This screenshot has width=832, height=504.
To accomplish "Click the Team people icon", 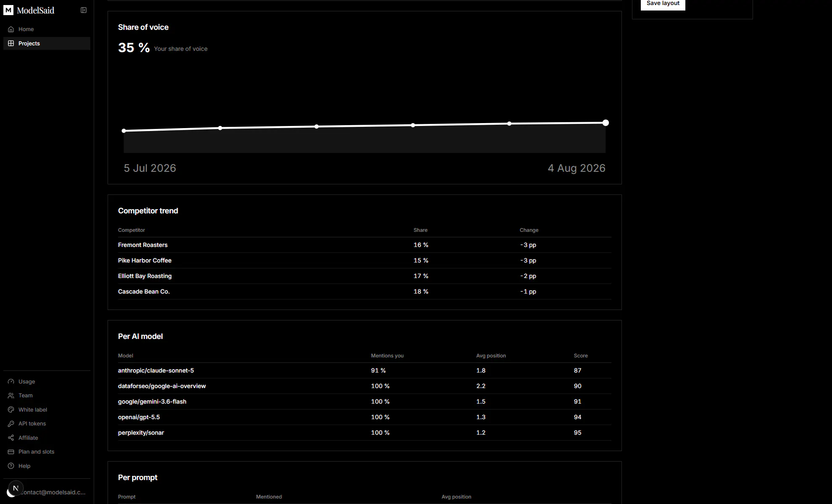I will (x=11, y=396).
